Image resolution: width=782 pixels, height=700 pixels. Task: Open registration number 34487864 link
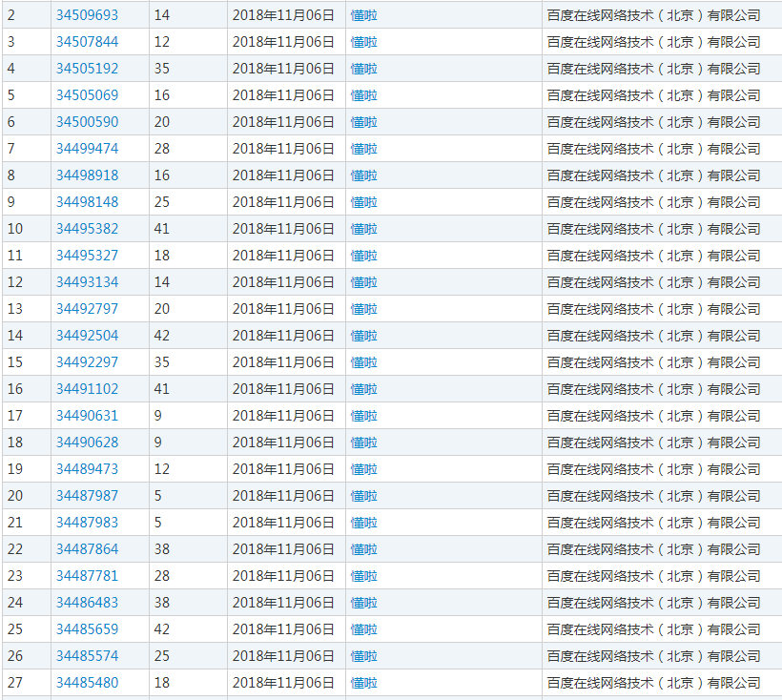(88, 549)
